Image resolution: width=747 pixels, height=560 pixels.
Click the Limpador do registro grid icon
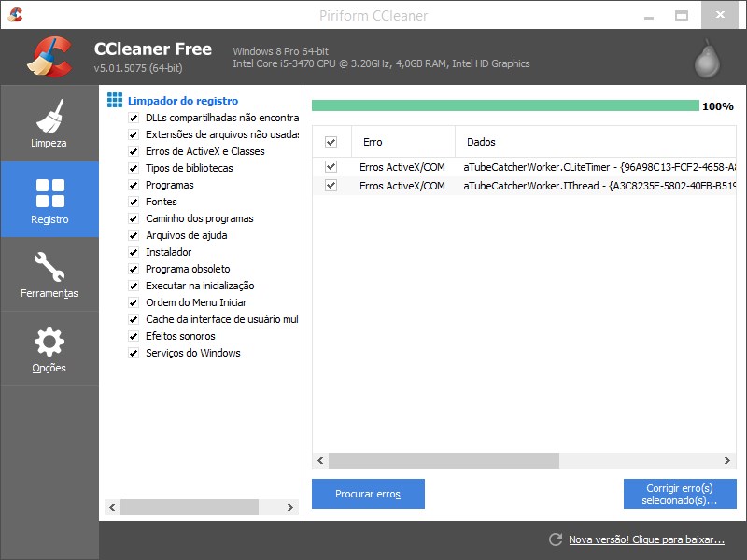pos(114,100)
